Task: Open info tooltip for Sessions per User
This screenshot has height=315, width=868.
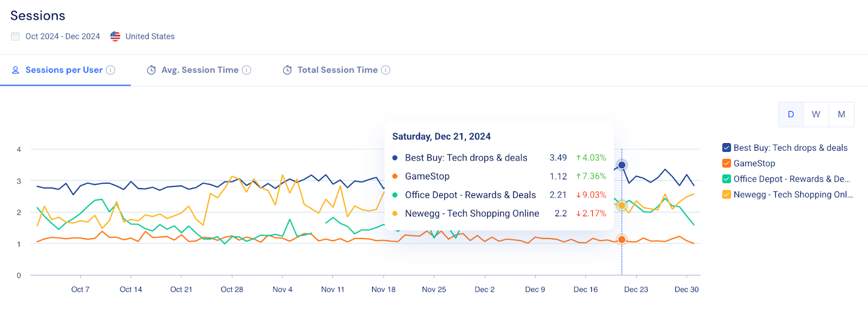Action: click(x=111, y=70)
